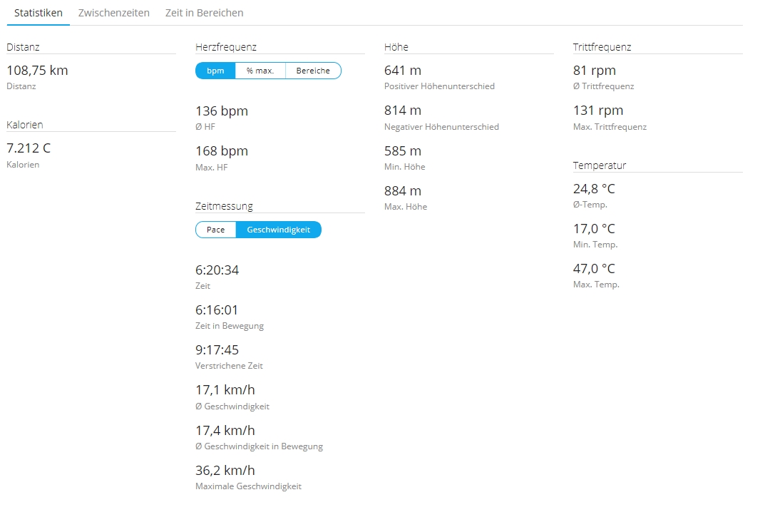This screenshot has width=760, height=532.
Task: Click the Positiver Höhenunterschied label
Action: 439,86
